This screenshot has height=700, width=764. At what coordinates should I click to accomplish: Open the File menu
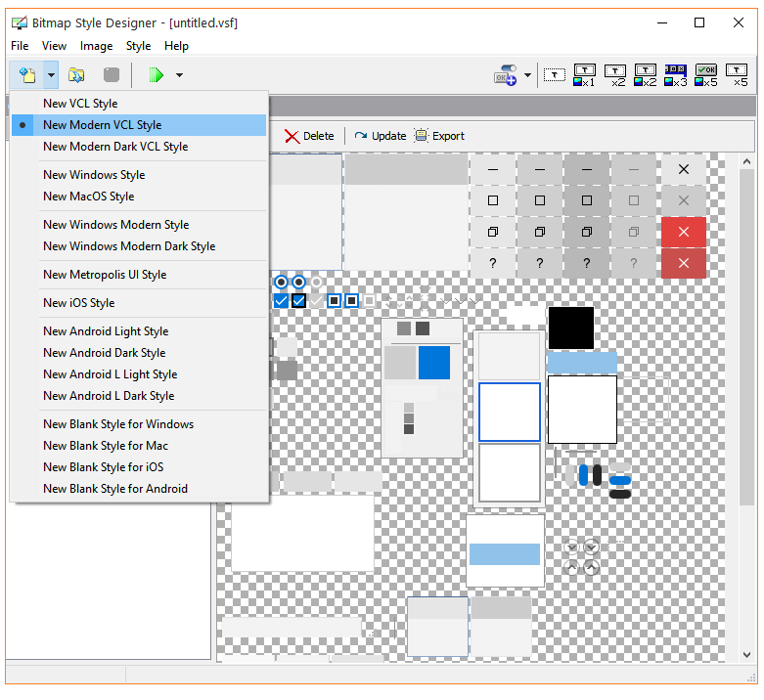pos(20,46)
